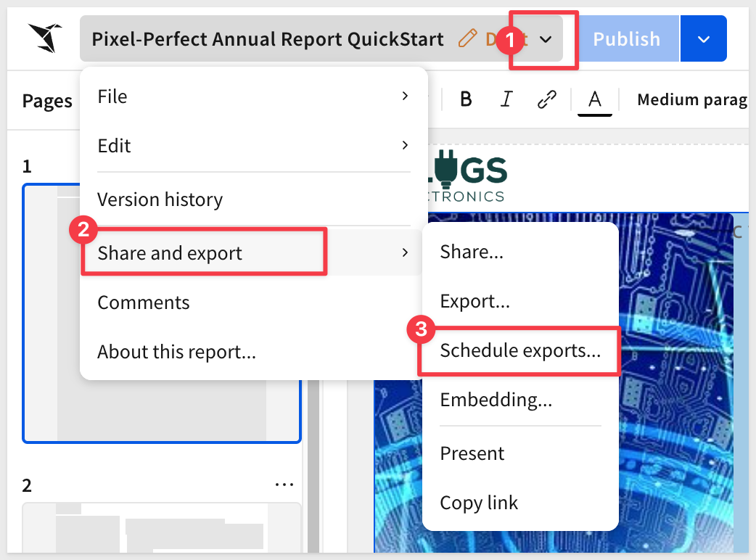Expand the File submenu
The image size is (756, 560).
coord(253,96)
